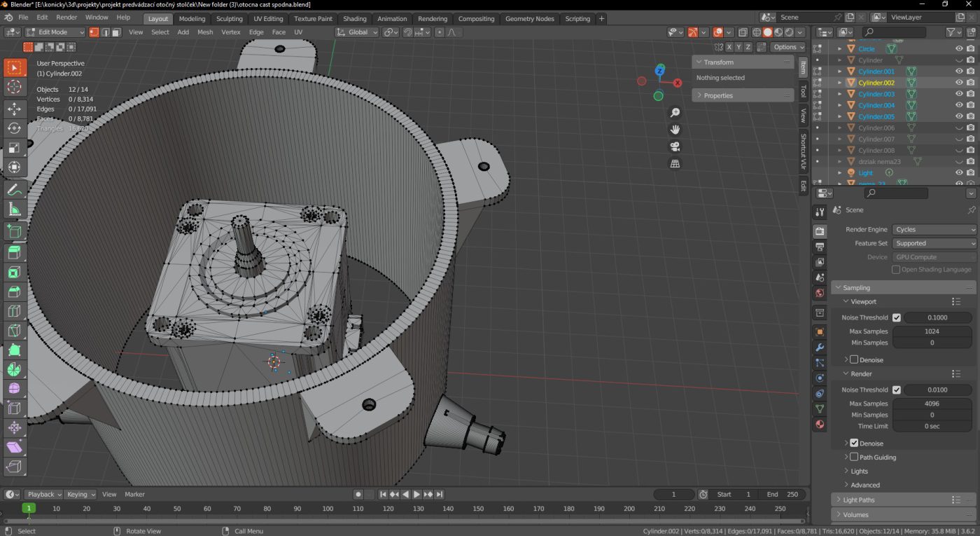The width and height of the screenshot is (980, 536).
Task: Hide Cylinder.002 with its eye icon
Action: 959,83
